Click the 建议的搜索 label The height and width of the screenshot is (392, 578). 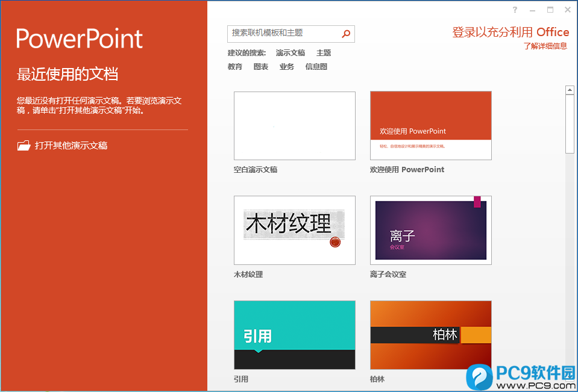pyautogui.click(x=247, y=53)
